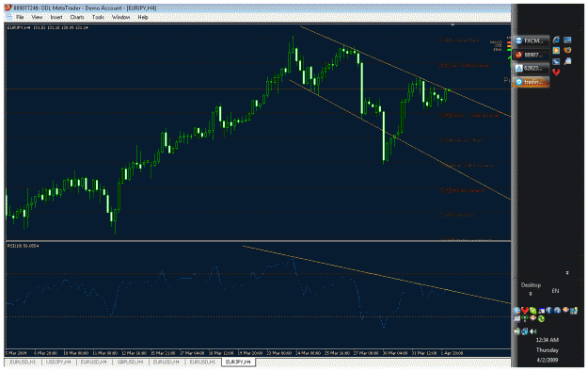The width and height of the screenshot is (588, 371).
Task: Click the blue f tray icon
Action: (549, 311)
